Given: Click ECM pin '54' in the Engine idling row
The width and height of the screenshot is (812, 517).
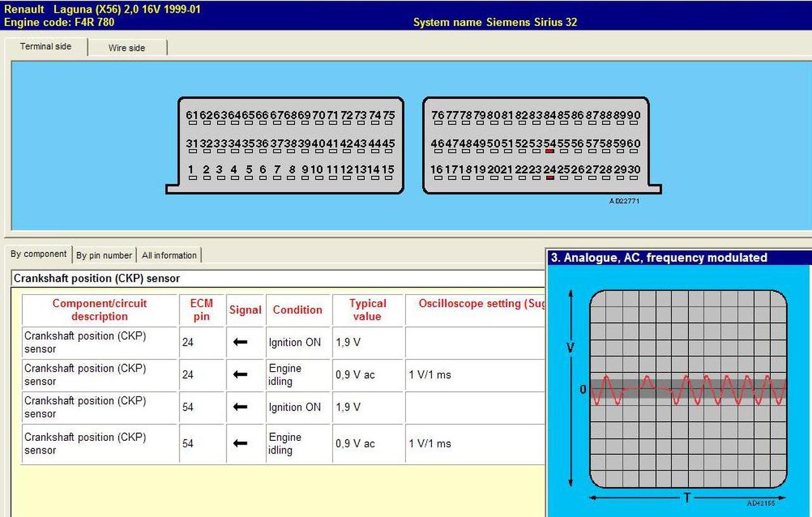Looking at the screenshot, I should click(x=188, y=443).
